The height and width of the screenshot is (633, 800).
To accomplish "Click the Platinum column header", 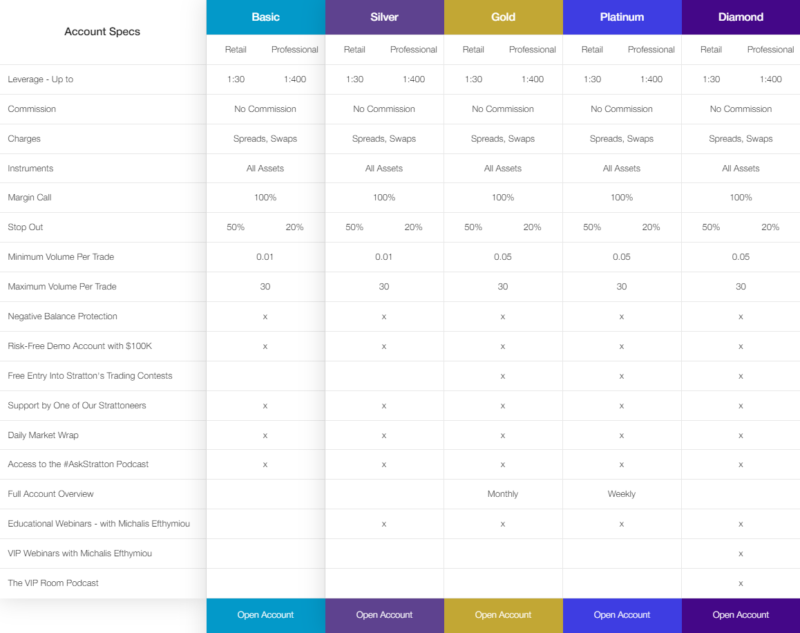I will pyautogui.click(x=622, y=17).
